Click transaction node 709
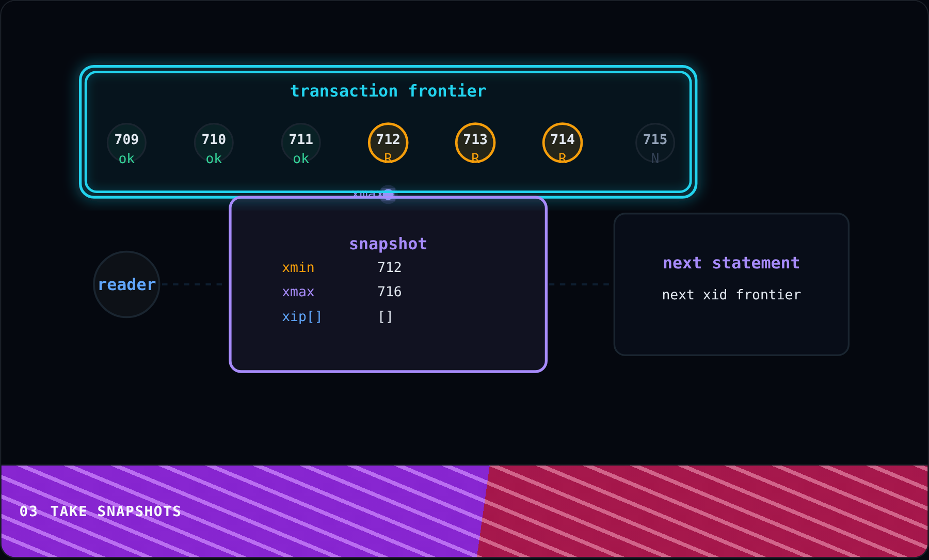 click(x=126, y=143)
